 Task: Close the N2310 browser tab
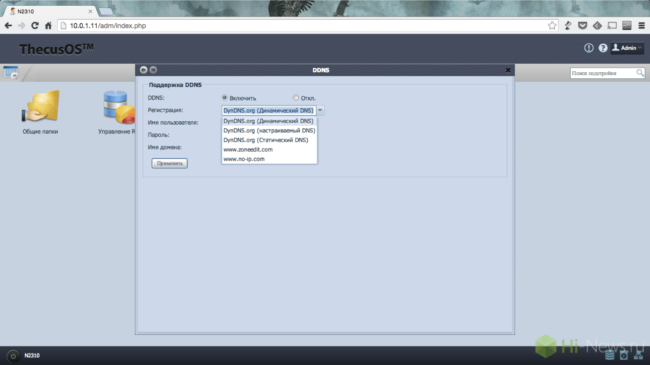click(x=90, y=12)
